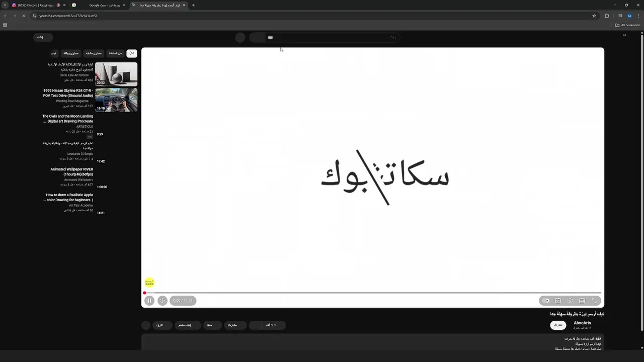This screenshot has height=362, width=644.
Task: Click the youtube.com address bar URL
Action: click(68, 16)
